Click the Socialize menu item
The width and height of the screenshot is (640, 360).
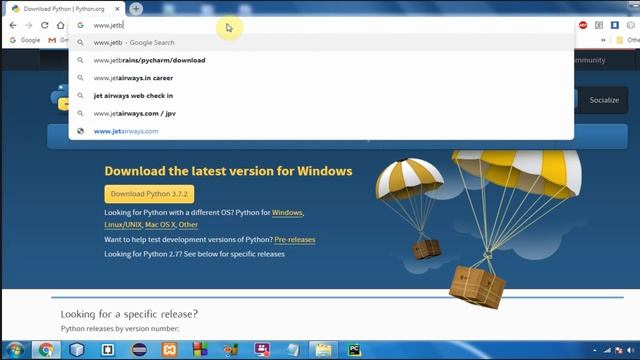(x=604, y=100)
